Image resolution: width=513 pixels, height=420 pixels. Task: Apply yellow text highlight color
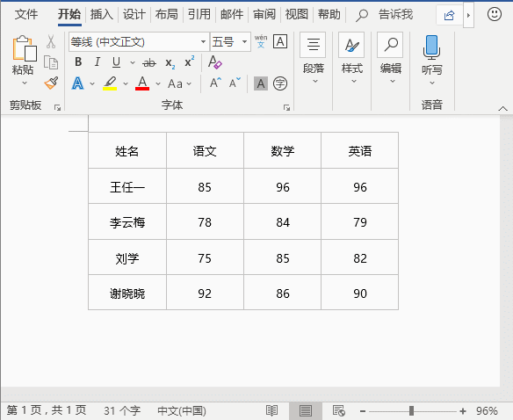click(110, 83)
